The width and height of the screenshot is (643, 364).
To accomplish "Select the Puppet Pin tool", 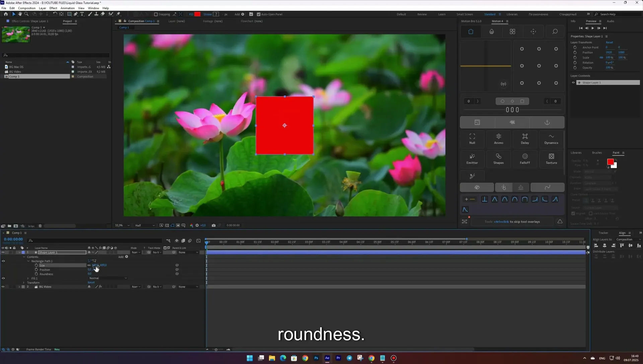I will coord(118,14).
